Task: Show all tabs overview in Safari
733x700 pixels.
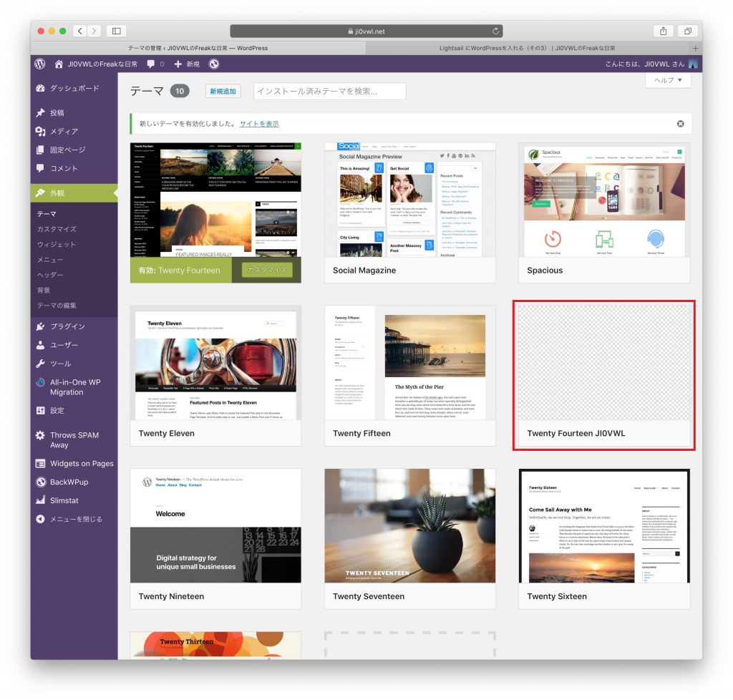Action: coord(688,31)
